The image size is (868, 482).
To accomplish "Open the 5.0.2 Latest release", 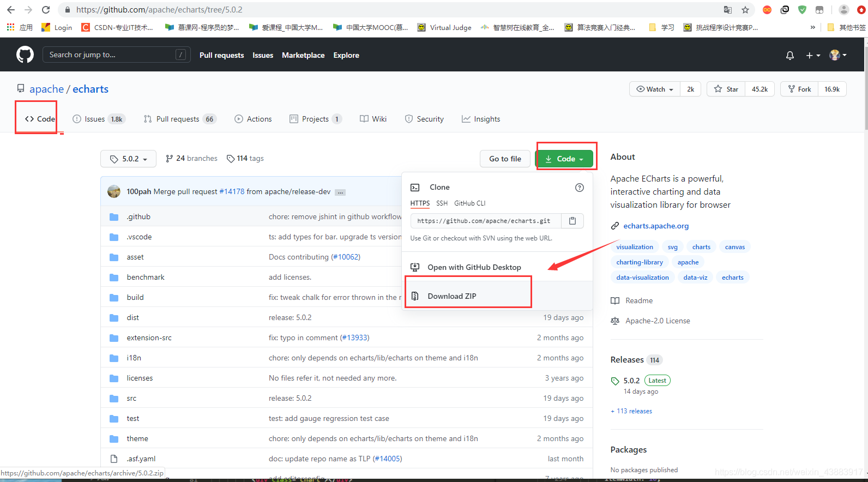I will click(641, 381).
